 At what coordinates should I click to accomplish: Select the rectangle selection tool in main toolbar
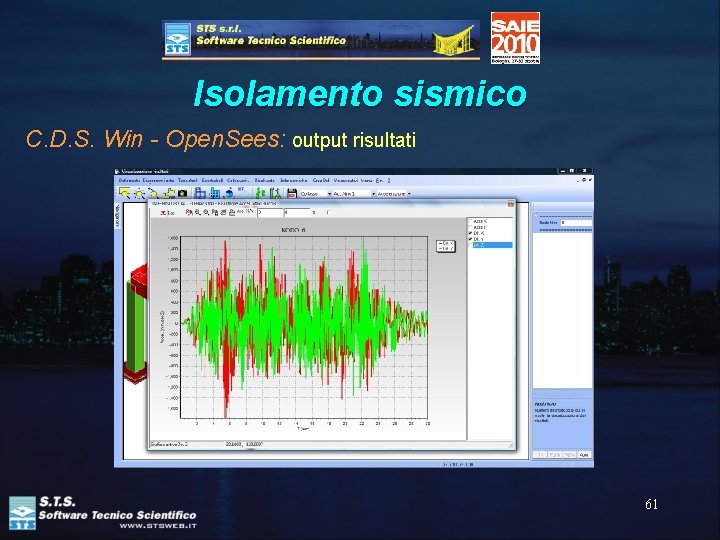tap(124, 193)
